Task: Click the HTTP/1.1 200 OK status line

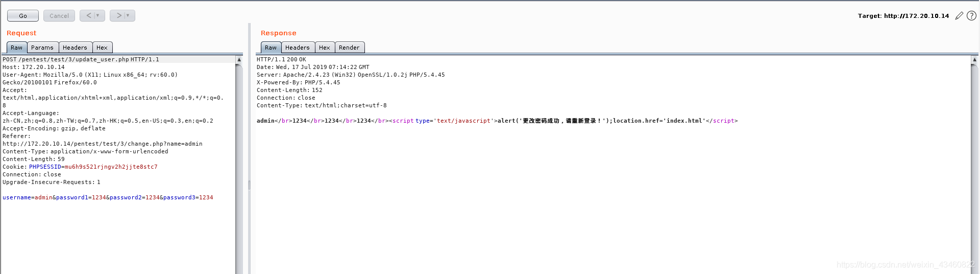Action: point(281,59)
